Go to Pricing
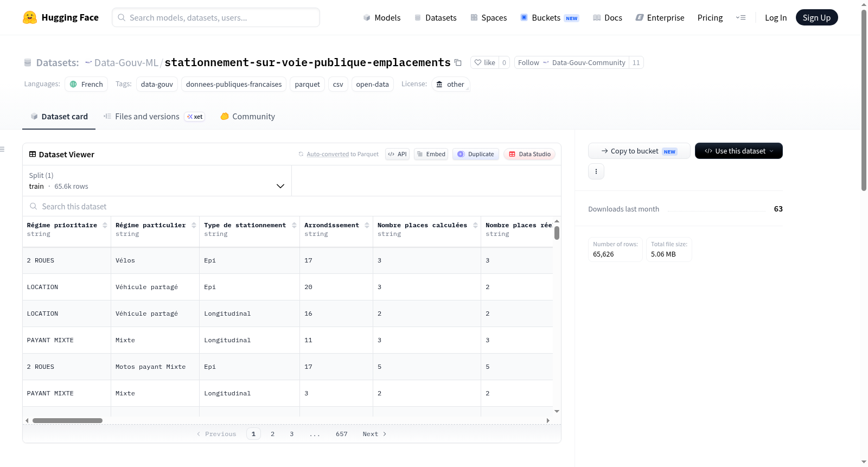The image size is (868, 467). tap(710, 17)
